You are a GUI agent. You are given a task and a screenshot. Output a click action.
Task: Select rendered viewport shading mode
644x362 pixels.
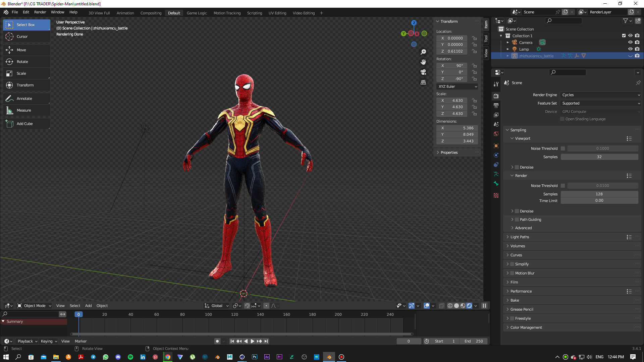469,306
